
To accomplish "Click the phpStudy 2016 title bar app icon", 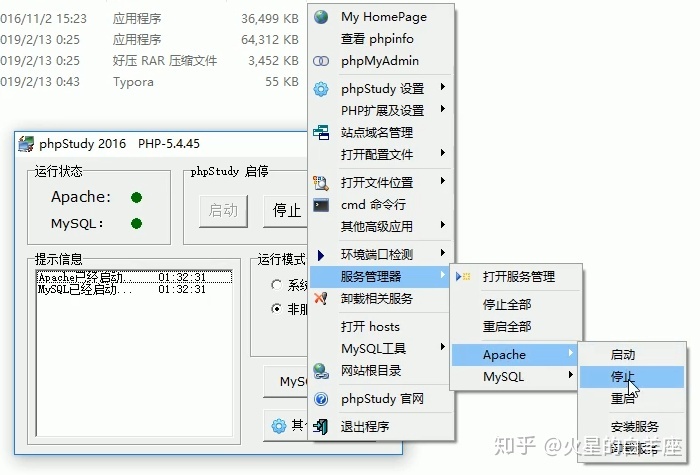I will [26, 144].
